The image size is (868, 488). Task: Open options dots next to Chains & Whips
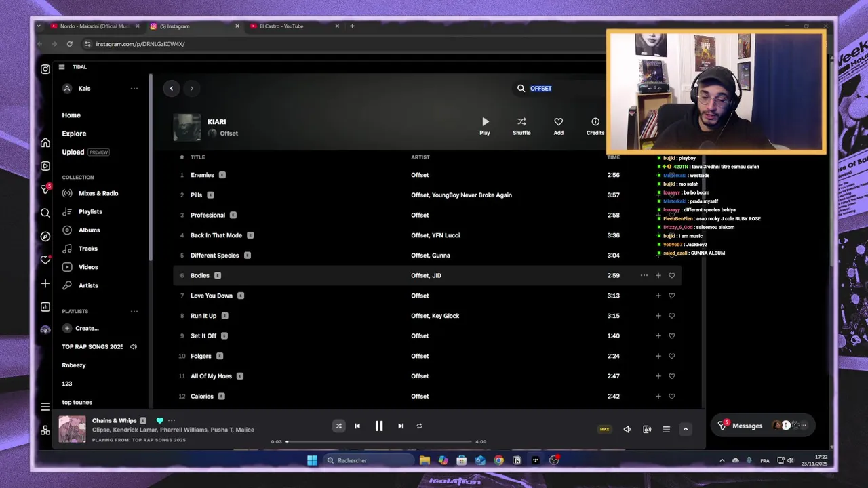click(x=172, y=420)
